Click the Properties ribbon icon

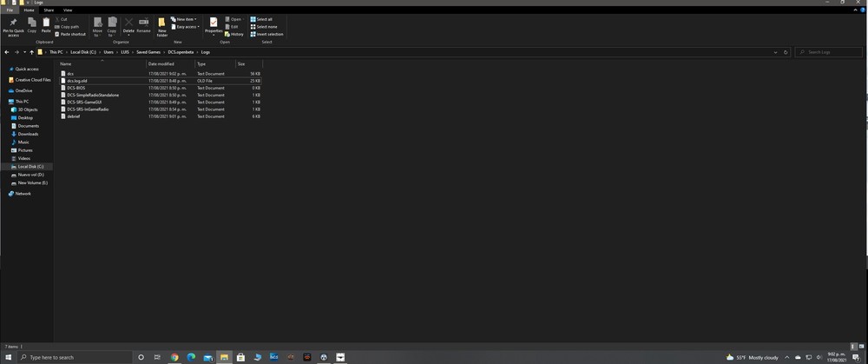[x=214, y=27]
